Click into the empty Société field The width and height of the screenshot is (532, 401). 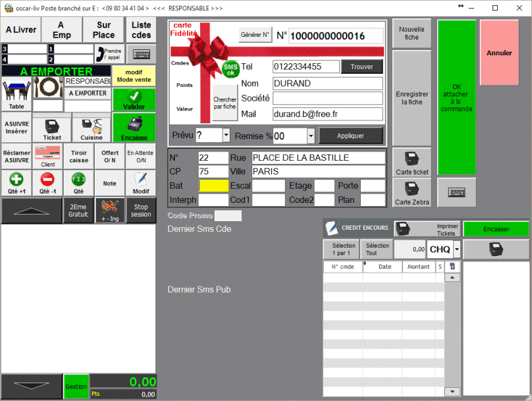coord(328,98)
